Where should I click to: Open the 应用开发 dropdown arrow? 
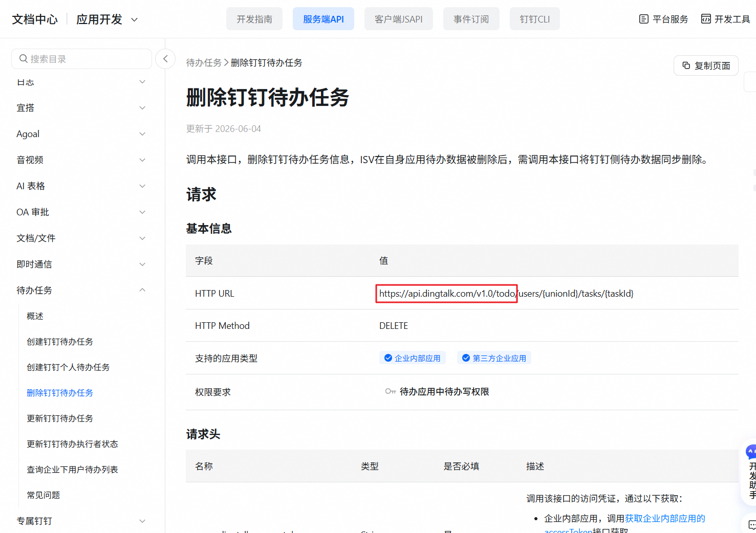tap(135, 19)
